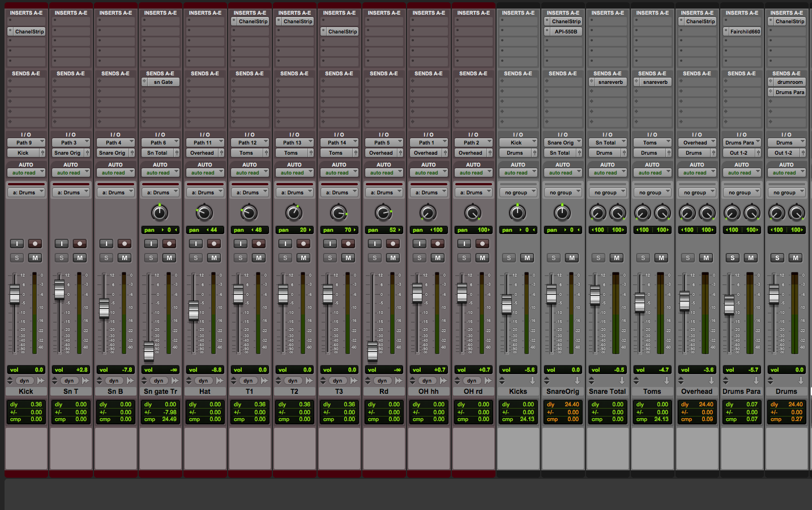Click left pan knob on Snare Total
Viewport: 812px width, 510px height.
[597, 213]
